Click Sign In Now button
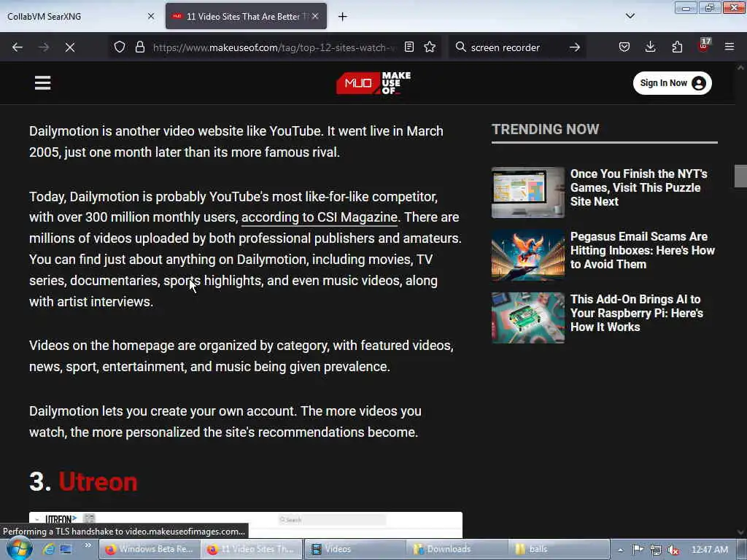747x560 pixels. (672, 83)
